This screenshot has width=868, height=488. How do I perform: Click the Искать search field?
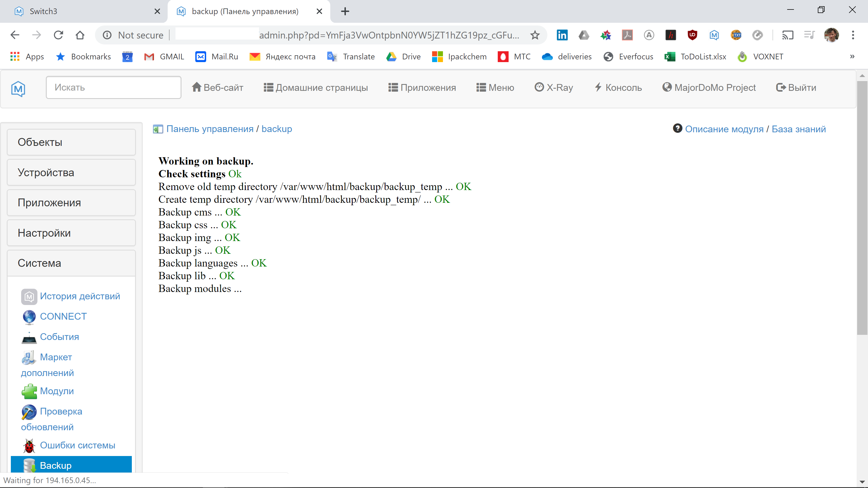coord(114,87)
